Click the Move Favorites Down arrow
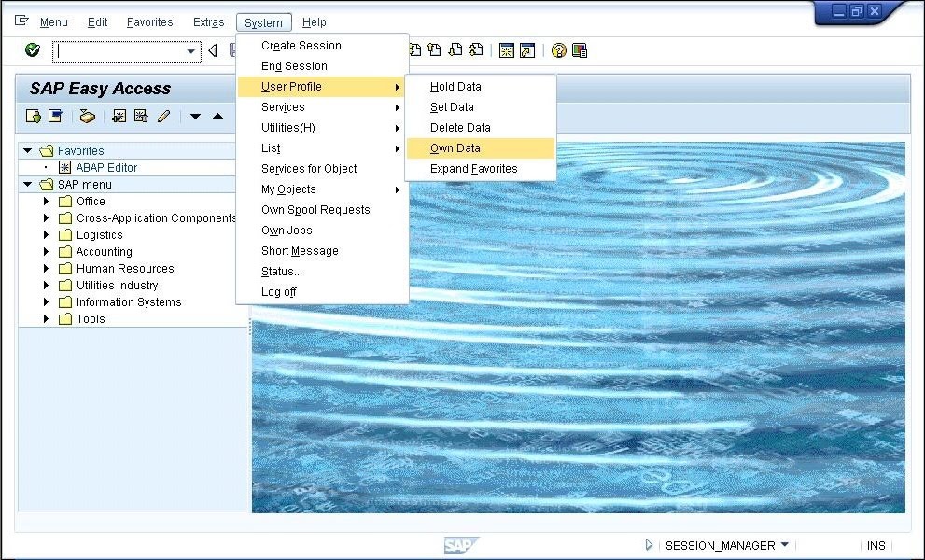This screenshot has width=925, height=560. tap(195, 116)
